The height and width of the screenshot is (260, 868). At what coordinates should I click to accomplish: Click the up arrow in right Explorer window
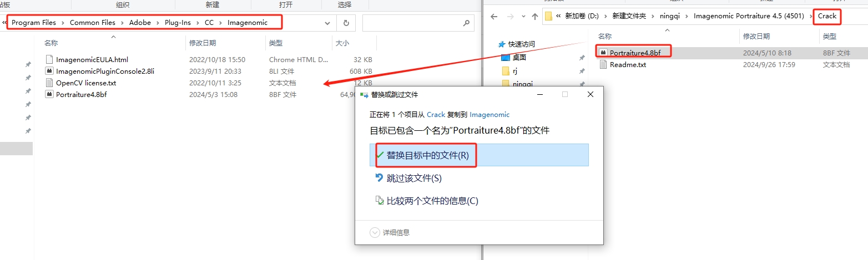tap(535, 16)
